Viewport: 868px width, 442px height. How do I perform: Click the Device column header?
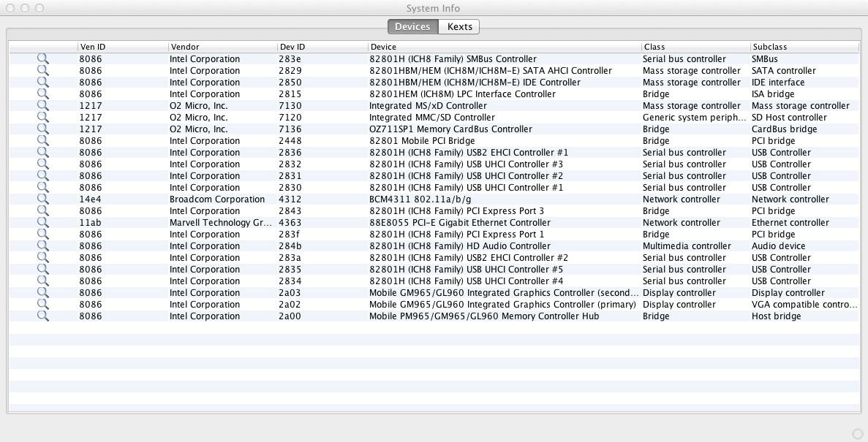(504, 47)
